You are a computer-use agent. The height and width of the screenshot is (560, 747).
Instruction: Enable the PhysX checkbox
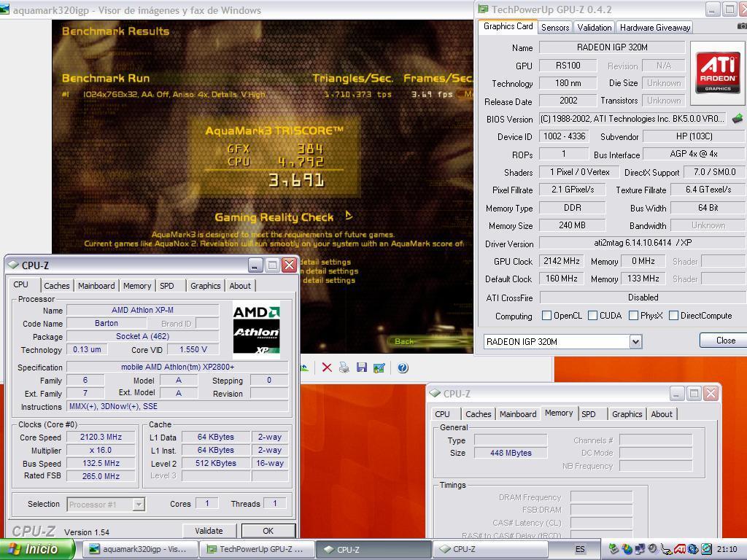(633, 315)
